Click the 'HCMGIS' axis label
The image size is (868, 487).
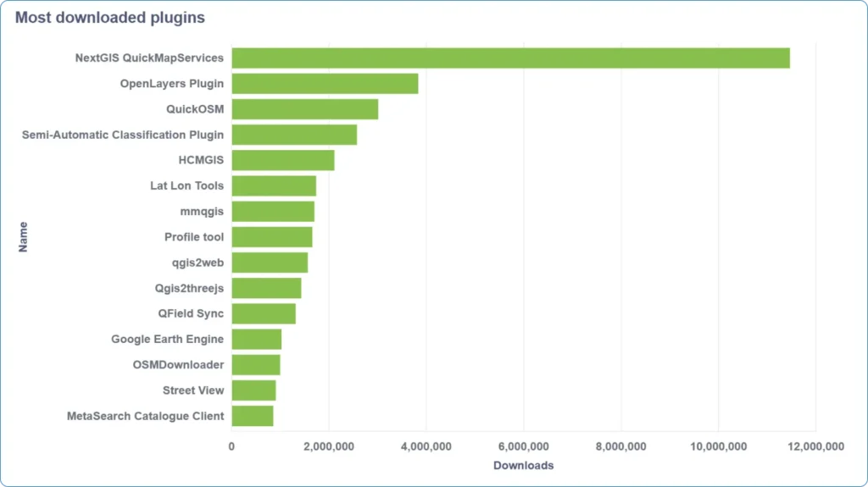point(201,160)
